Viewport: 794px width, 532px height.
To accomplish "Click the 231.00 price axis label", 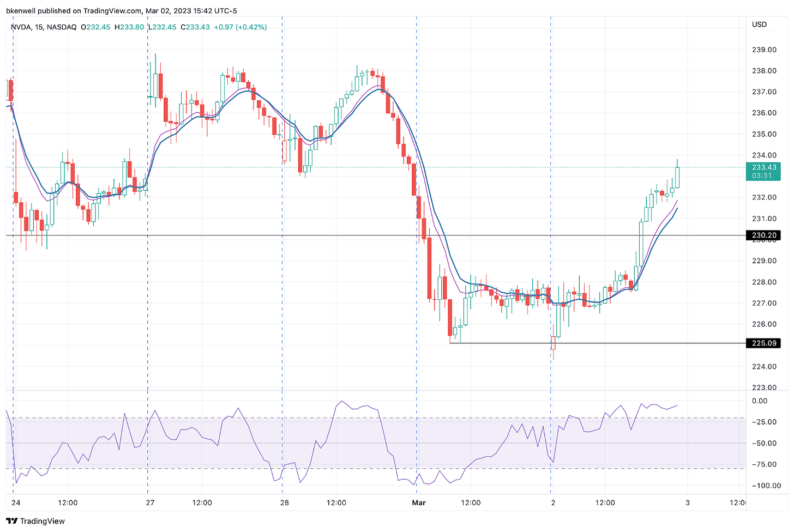I will point(764,219).
